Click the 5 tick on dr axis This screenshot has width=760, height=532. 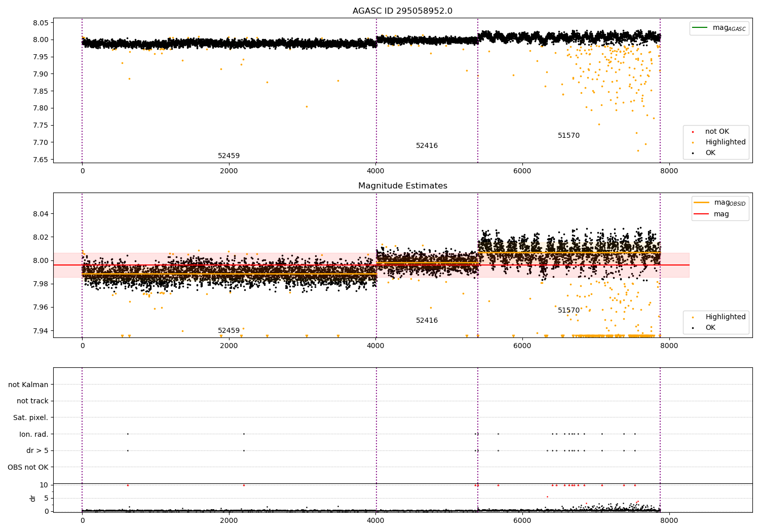(x=46, y=499)
